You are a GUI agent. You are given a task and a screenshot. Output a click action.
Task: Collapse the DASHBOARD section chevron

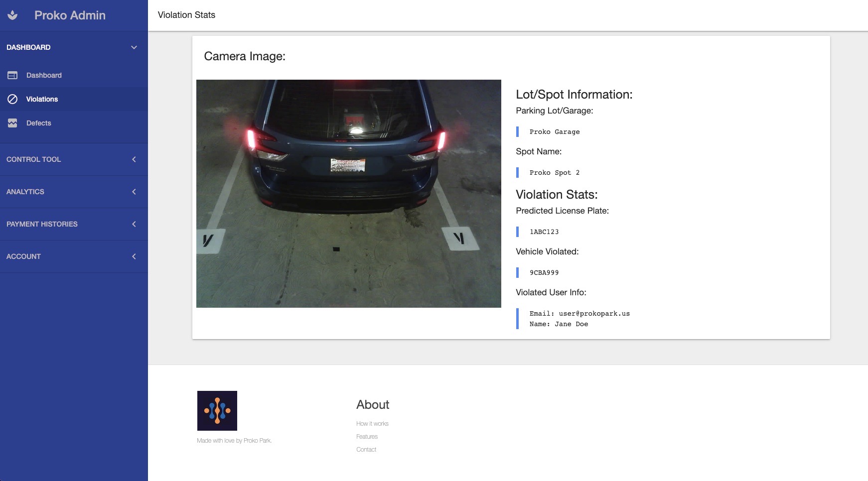[134, 47]
